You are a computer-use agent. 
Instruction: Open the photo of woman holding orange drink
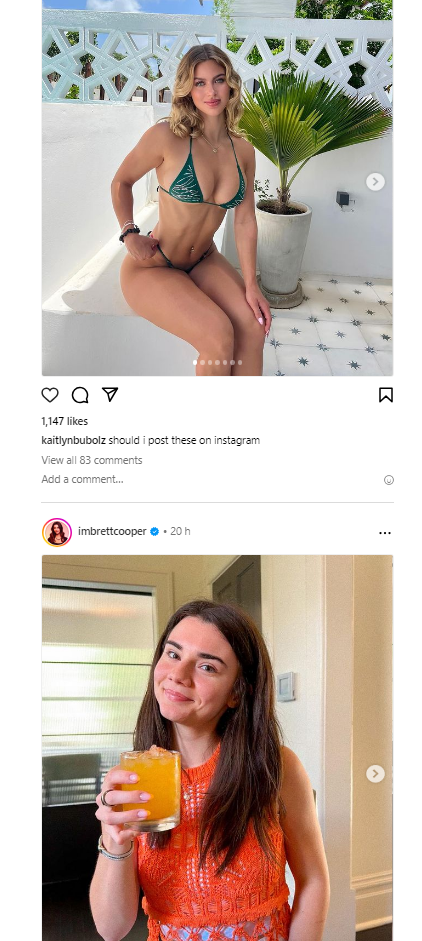pos(217,748)
